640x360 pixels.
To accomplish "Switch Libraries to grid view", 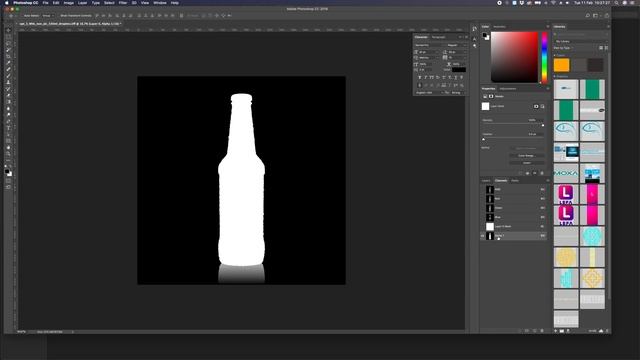I will pos(601,48).
